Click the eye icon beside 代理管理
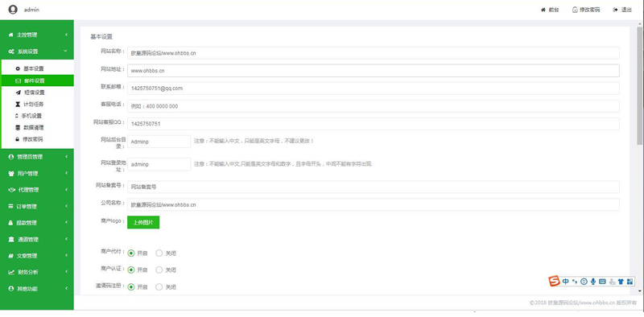Image resolution: width=644 pixels, height=317 pixels. pos(12,190)
